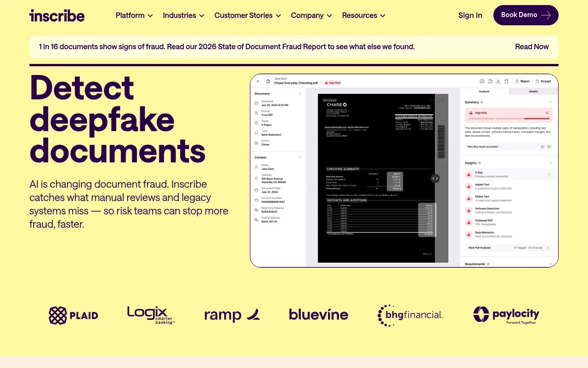Click the Paylocity logo
Viewport: 588px width, 368px height.
pyautogui.click(x=506, y=315)
